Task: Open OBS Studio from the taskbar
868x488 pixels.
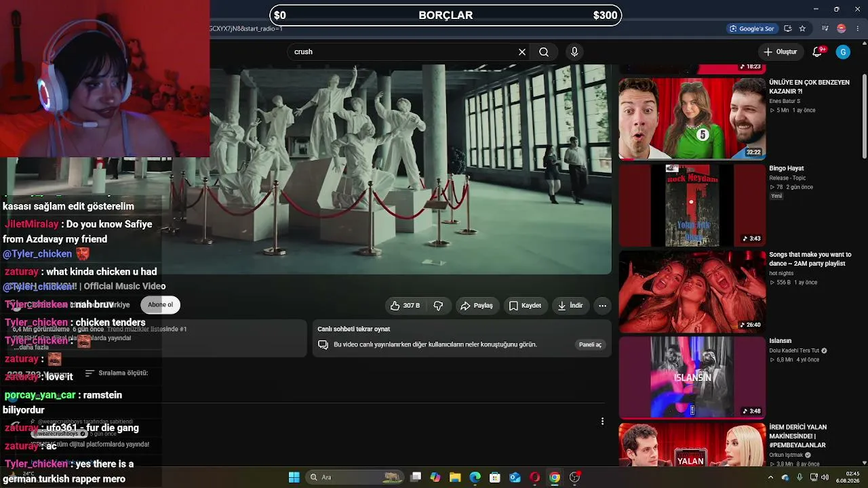Action: coord(574,477)
